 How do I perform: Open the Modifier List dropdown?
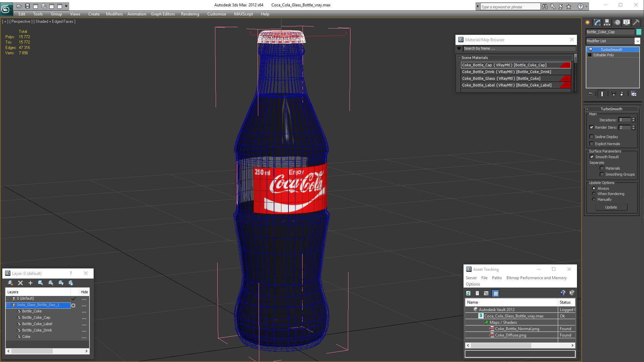click(x=637, y=41)
